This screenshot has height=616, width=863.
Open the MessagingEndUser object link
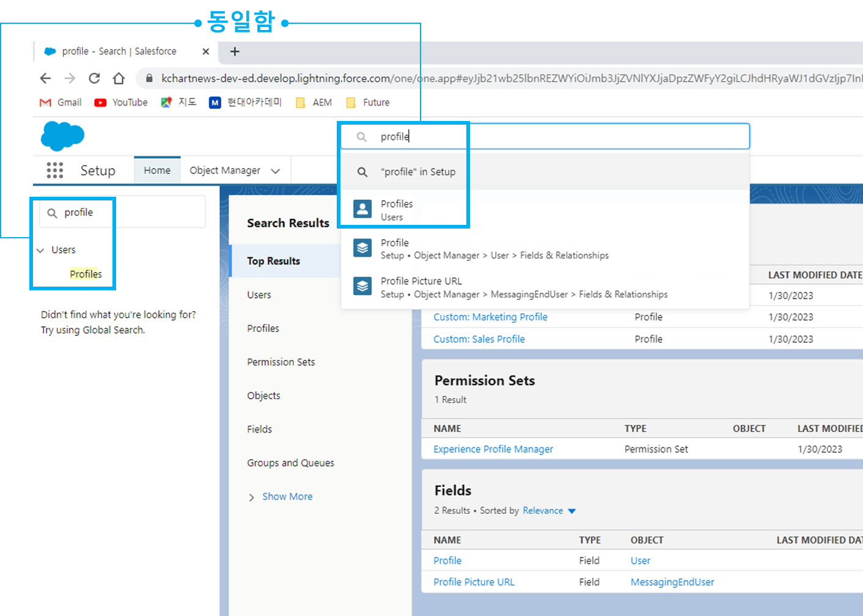(672, 582)
